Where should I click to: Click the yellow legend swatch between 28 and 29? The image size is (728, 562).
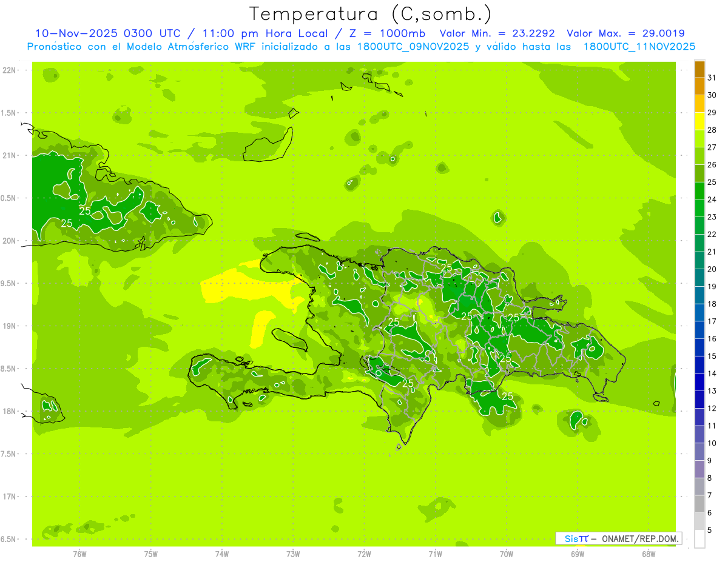pos(699,121)
